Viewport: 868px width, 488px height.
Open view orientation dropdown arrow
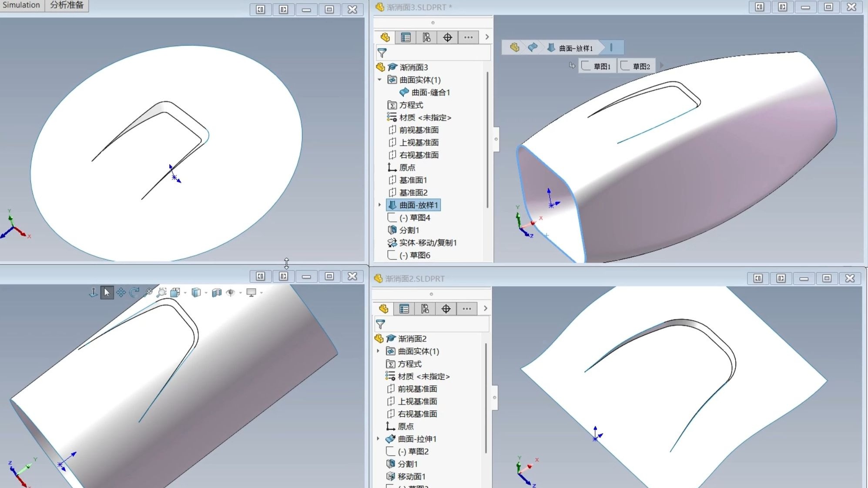pos(185,293)
